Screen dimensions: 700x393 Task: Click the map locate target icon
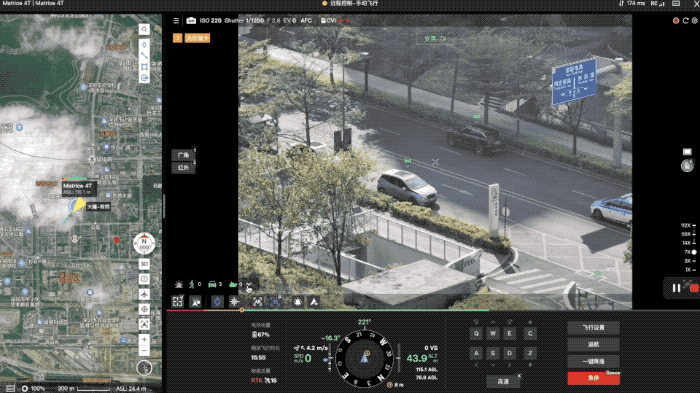144,309
